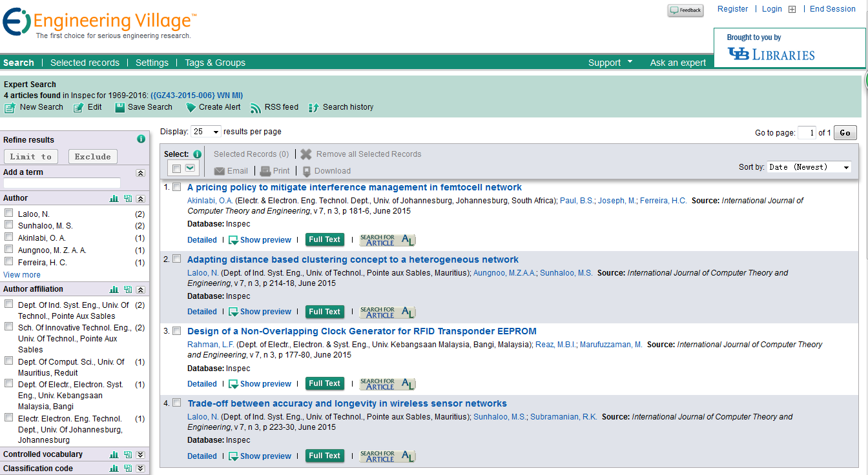
Task: Click the Create Alert icon
Action: [191, 108]
